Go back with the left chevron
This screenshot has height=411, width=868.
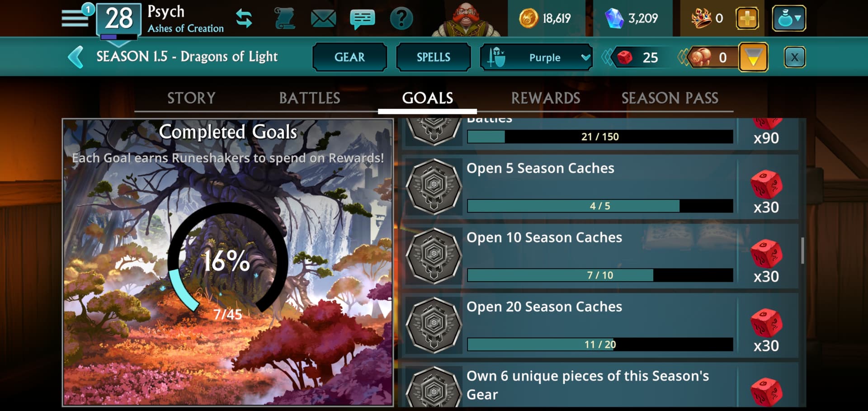76,57
